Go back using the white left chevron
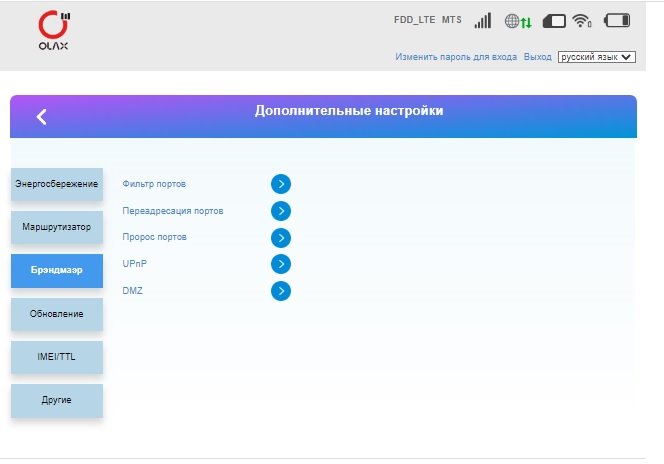This screenshot has width=664, height=464. (42, 116)
